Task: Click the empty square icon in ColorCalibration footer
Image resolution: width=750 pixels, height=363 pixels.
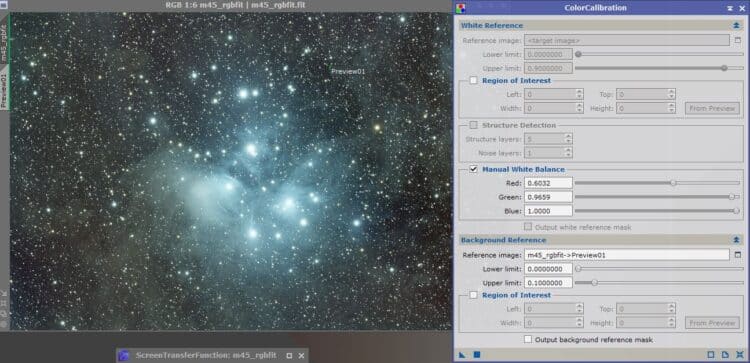Action: click(711, 355)
